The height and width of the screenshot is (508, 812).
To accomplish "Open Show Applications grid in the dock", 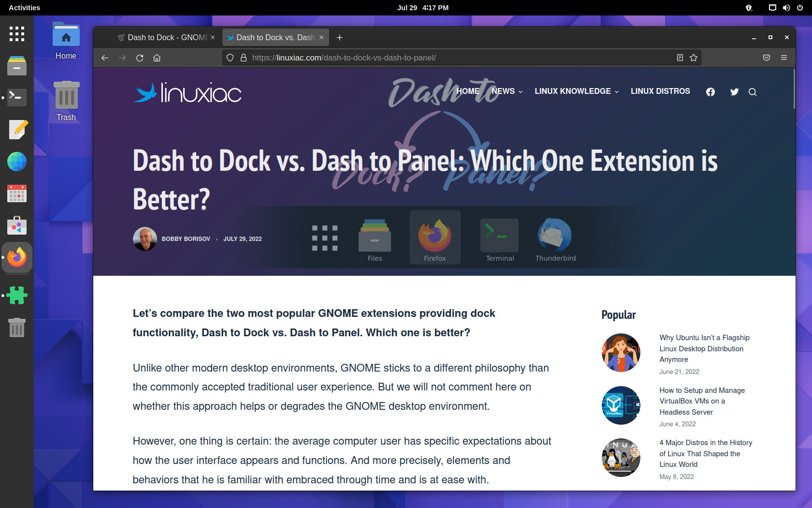I will 17,34.
